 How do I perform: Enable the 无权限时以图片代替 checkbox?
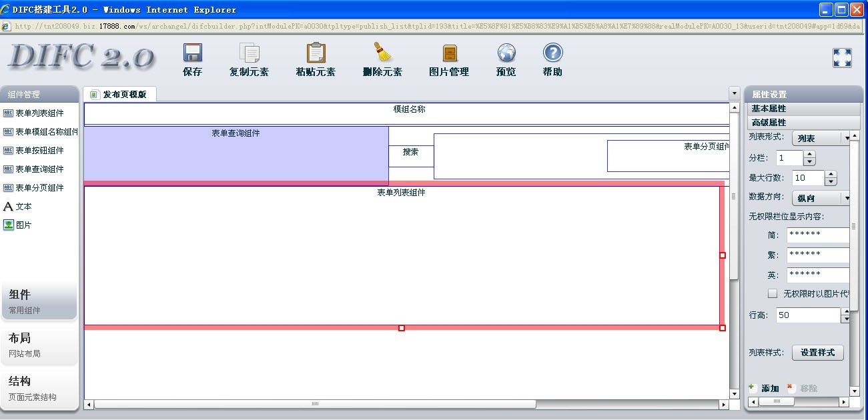coord(773,293)
